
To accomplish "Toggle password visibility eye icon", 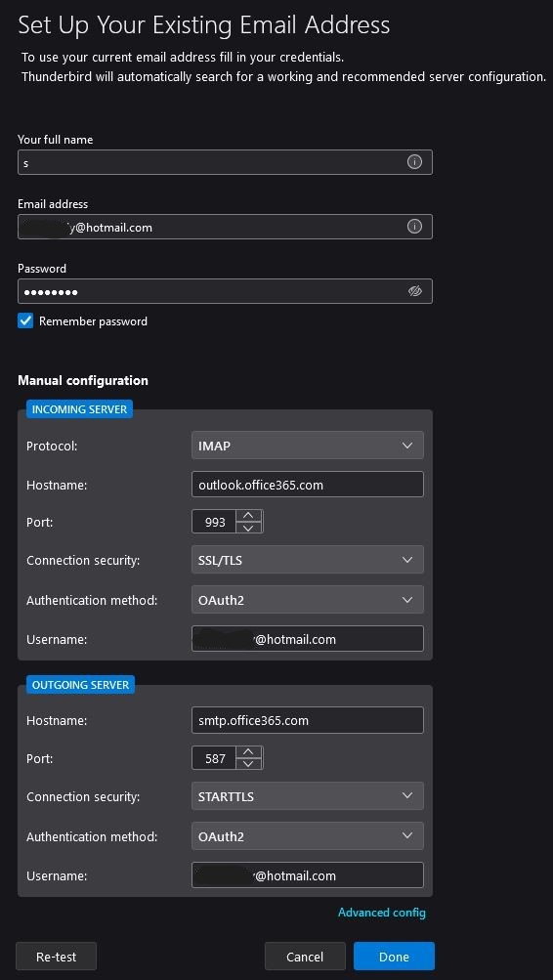I will [415, 291].
